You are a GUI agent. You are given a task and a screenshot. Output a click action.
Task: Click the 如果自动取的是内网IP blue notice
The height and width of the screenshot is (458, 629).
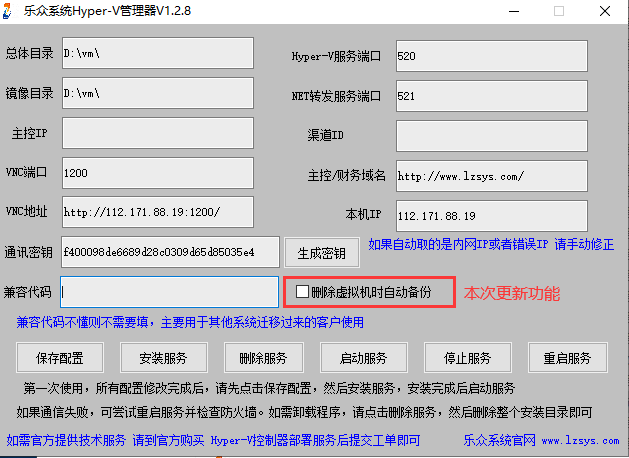tap(491, 244)
